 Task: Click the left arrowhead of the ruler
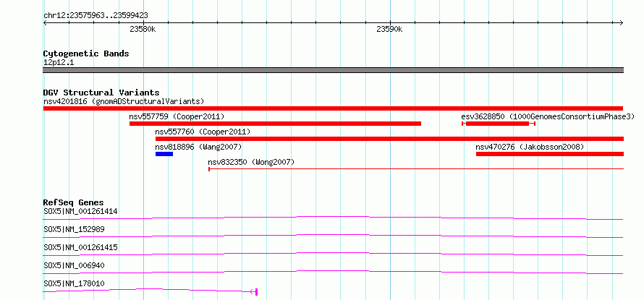pos(46,23)
